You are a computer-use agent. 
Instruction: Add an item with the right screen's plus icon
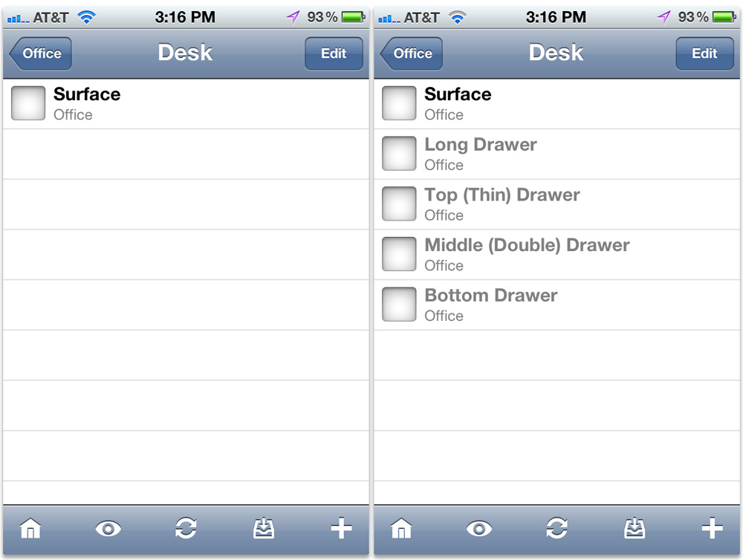tap(712, 529)
